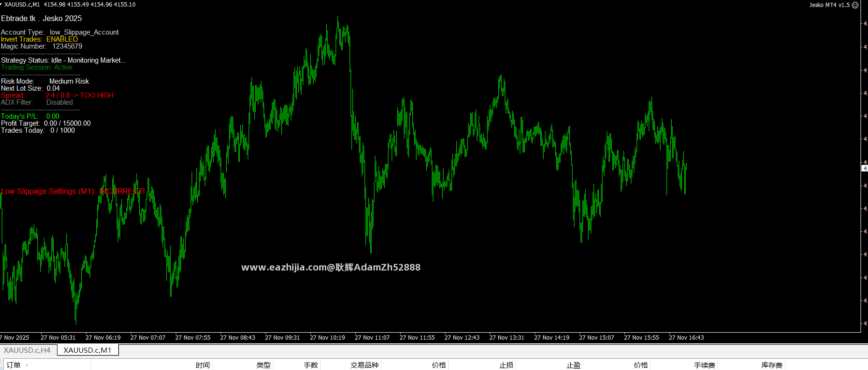868x370 pixels.
Task: Click the 'Risk Mode: Medium Risk' line
Action: coord(45,81)
